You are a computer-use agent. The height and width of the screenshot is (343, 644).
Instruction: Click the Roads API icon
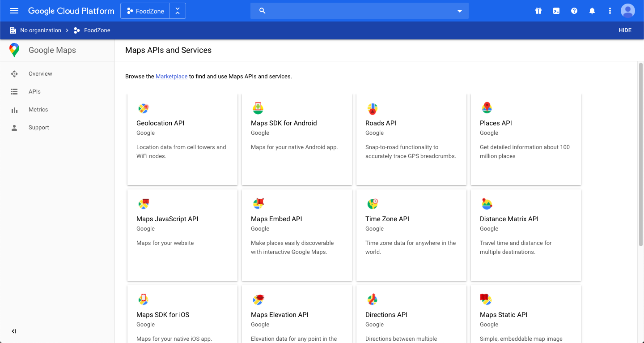point(373,108)
